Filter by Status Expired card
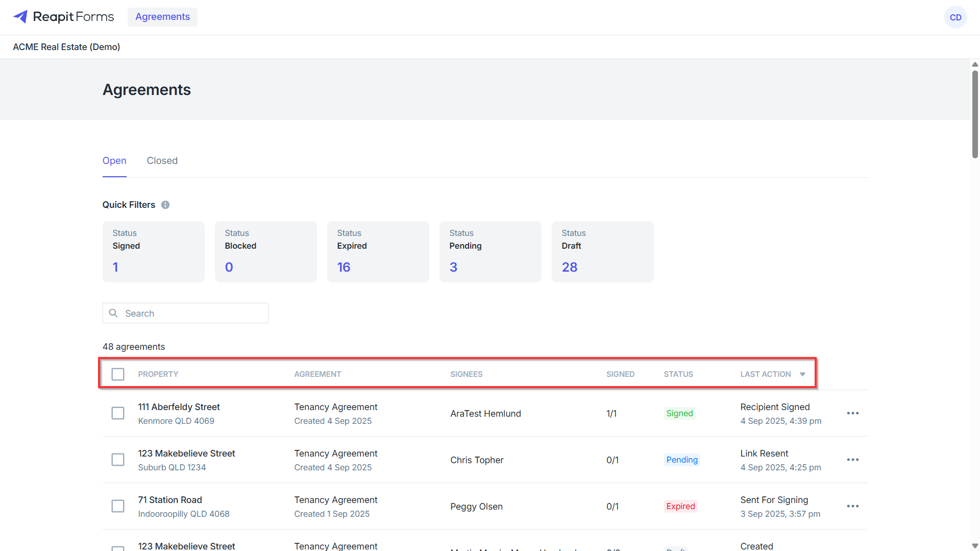Viewport: 980px width, 551px height. coord(378,252)
